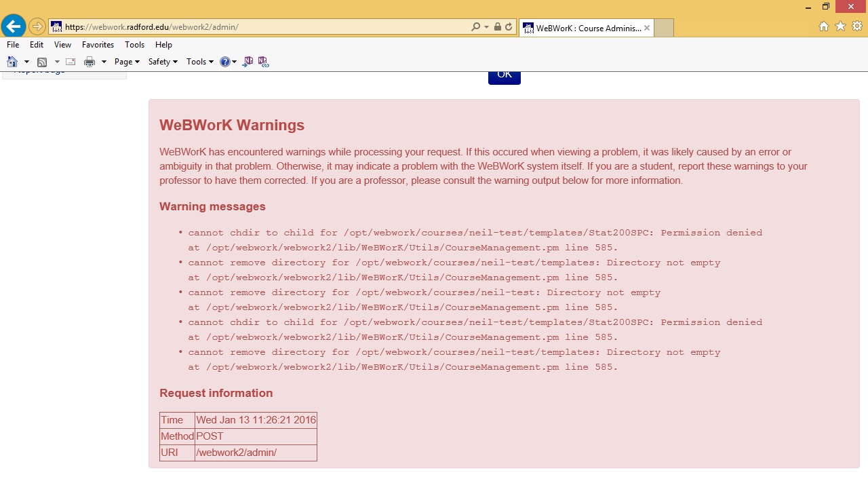The width and height of the screenshot is (868, 494).
Task: Open the Help menu
Action: pyautogui.click(x=163, y=45)
